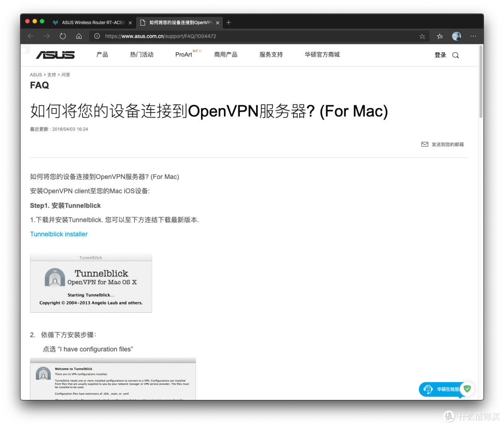Go back using the browser back arrow
The width and height of the screenshot is (504, 427).
pos(31,36)
